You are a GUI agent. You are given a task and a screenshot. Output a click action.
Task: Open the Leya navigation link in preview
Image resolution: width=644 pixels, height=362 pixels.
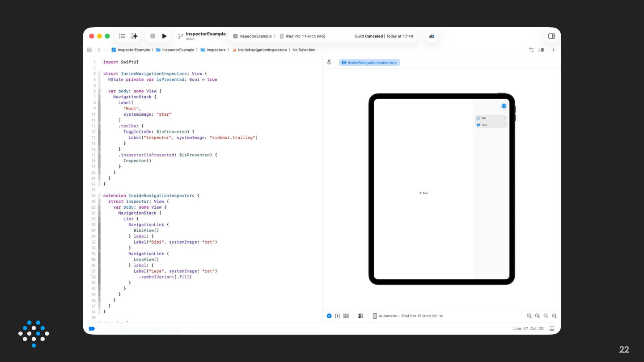pyautogui.click(x=491, y=125)
